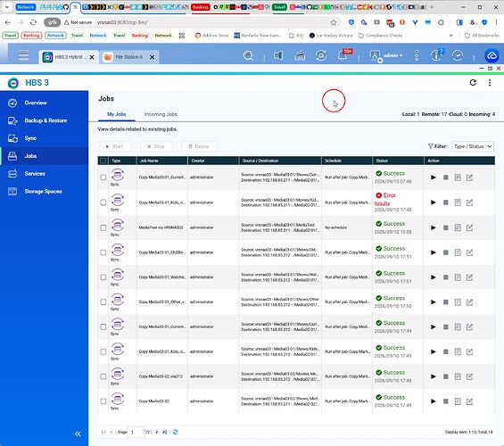Select the My Jobs tab

coord(116,114)
